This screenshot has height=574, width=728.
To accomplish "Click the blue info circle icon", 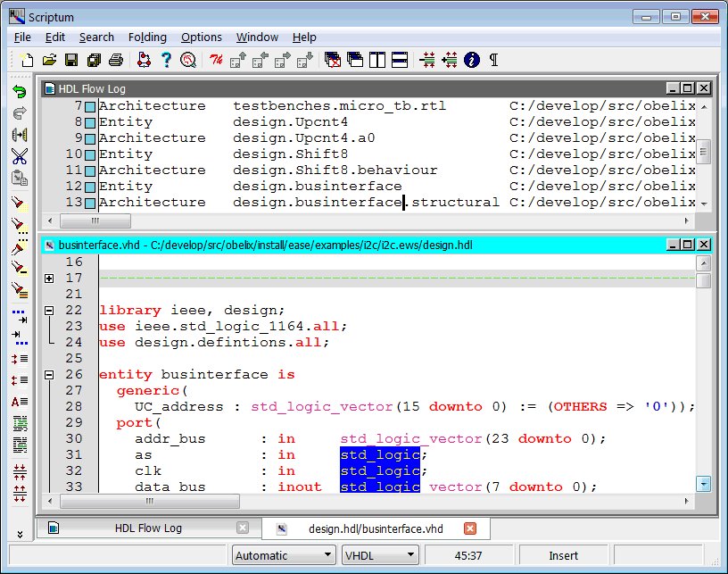I will click(x=472, y=60).
